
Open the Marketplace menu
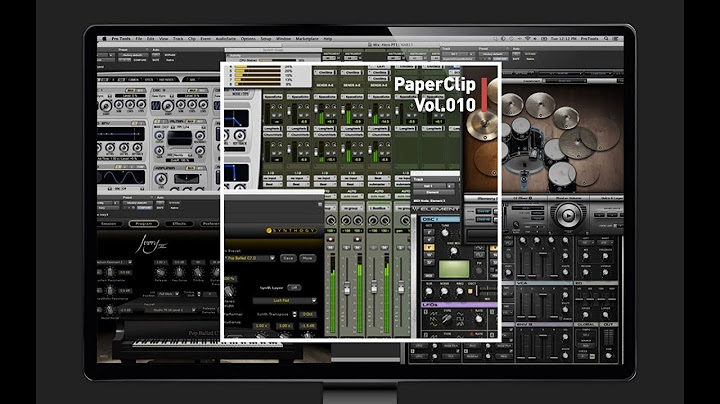(307, 39)
